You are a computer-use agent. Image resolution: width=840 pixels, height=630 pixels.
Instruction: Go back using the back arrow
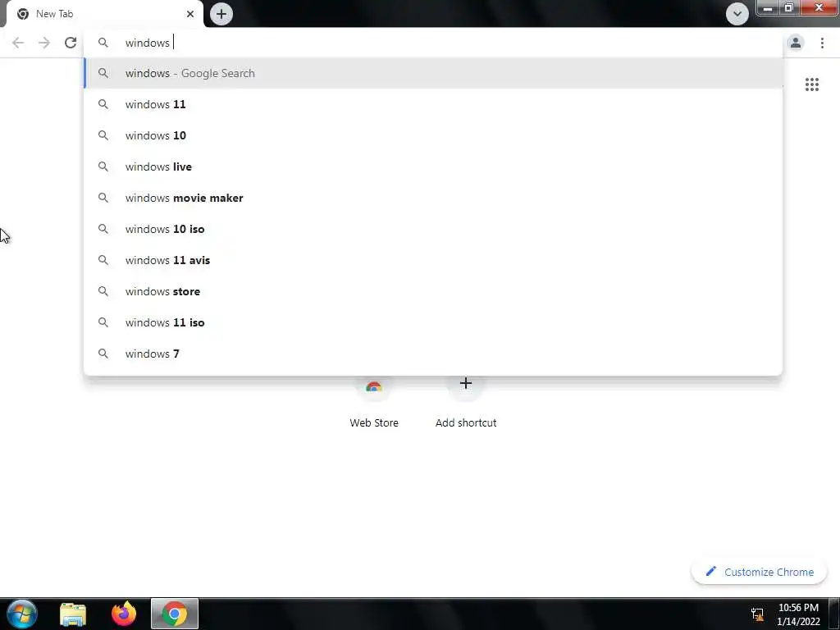click(18, 43)
